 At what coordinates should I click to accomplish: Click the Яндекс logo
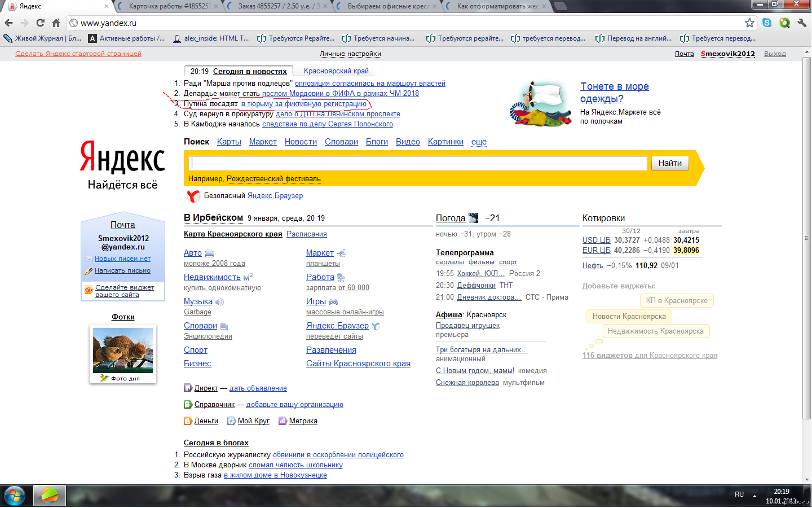(122, 156)
